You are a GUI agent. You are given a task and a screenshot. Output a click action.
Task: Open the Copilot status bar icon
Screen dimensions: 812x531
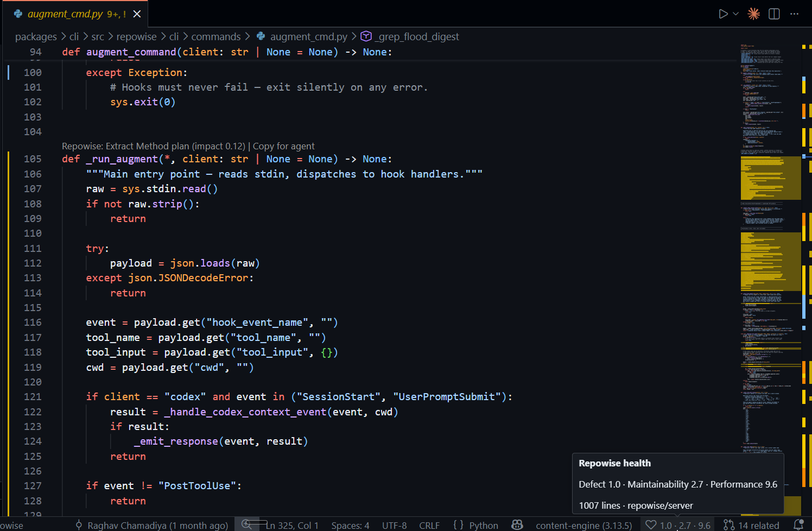pyautogui.click(x=517, y=525)
